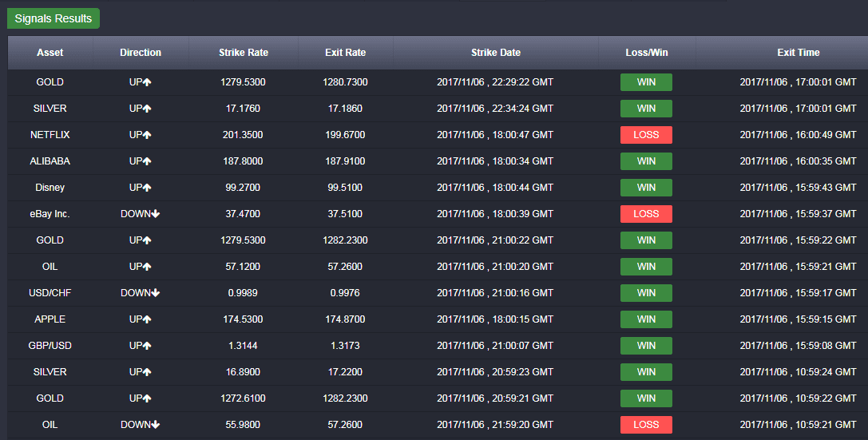Click the LOSS badge in the eBay Inc. row
Viewport: 868px width, 440px height.
tap(646, 214)
